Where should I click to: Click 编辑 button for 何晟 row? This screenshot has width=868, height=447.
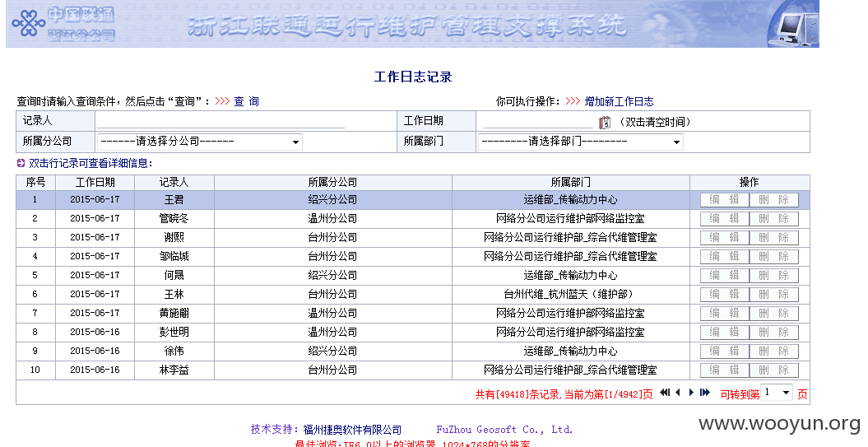point(725,275)
